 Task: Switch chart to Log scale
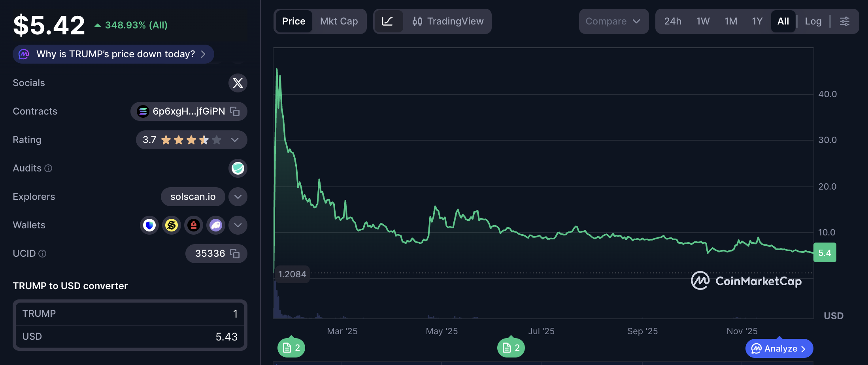[x=813, y=21]
